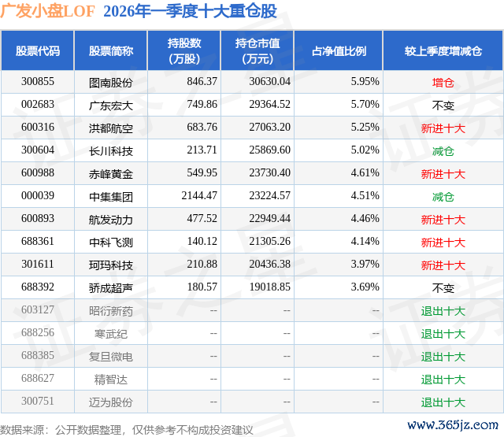Click 退出十大 in 寒武纪 row
Viewport: 504px width, 437px height.
(x=443, y=334)
